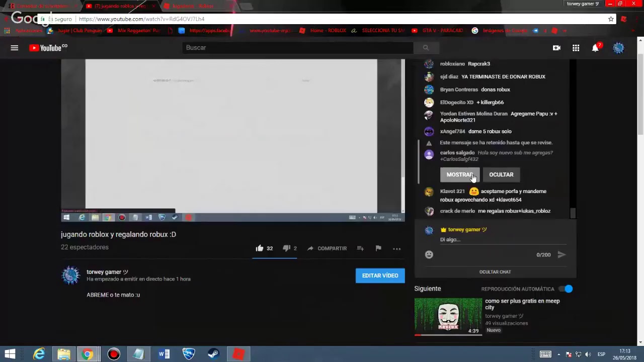The width and height of the screenshot is (644, 362).
Task: Open Steam from the taskbar
Action: click(x=213, y=354)
